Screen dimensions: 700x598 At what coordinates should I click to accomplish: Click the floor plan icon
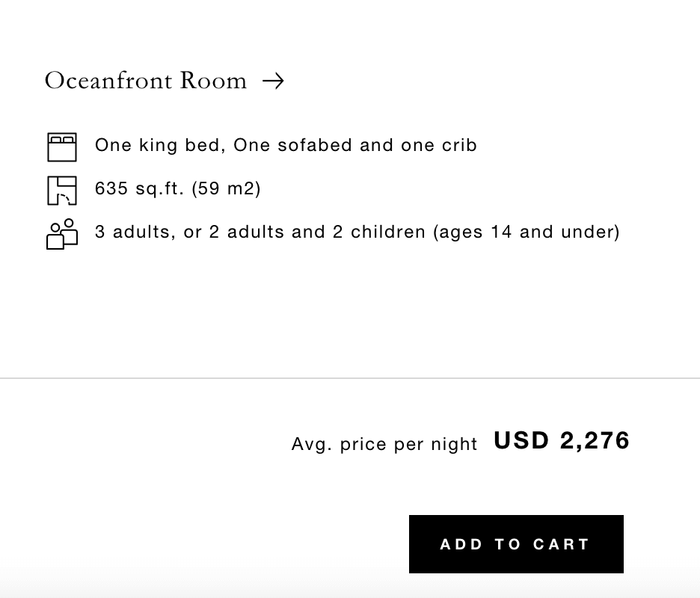pyautogui.click(x=62, y=190)
